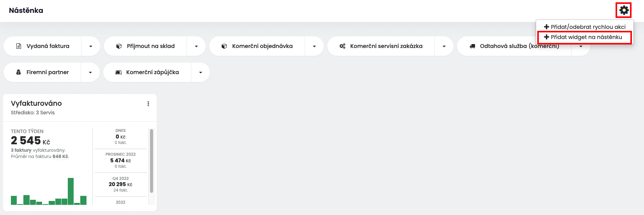Expand the Komerční zápůjčka dropdown arrow
Viewport: 644px width, 215px height.
[x=201, y=72]
